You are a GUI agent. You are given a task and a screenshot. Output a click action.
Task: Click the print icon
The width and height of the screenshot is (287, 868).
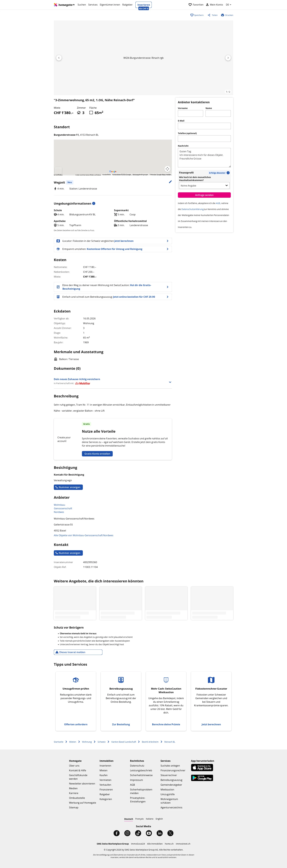(222, 15)
